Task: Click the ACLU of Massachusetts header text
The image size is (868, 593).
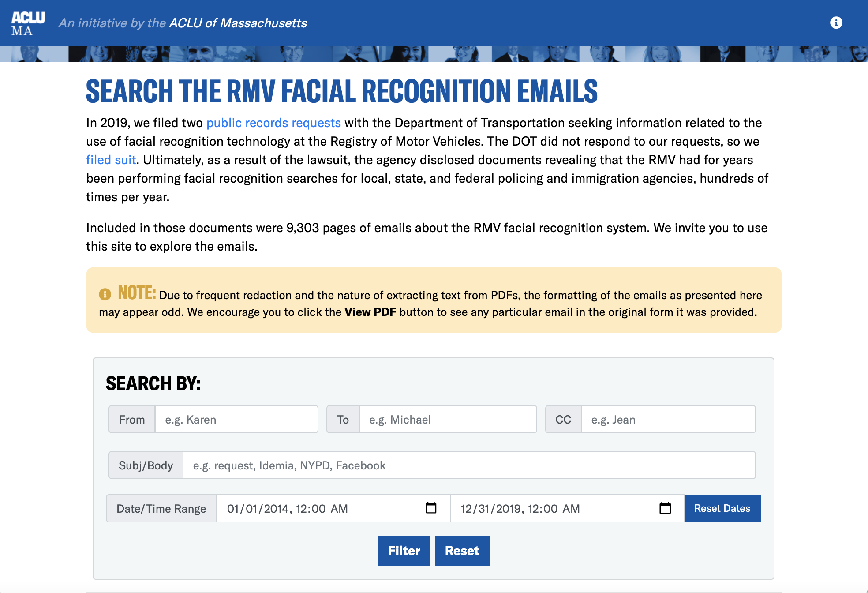Action: point(238,23)
